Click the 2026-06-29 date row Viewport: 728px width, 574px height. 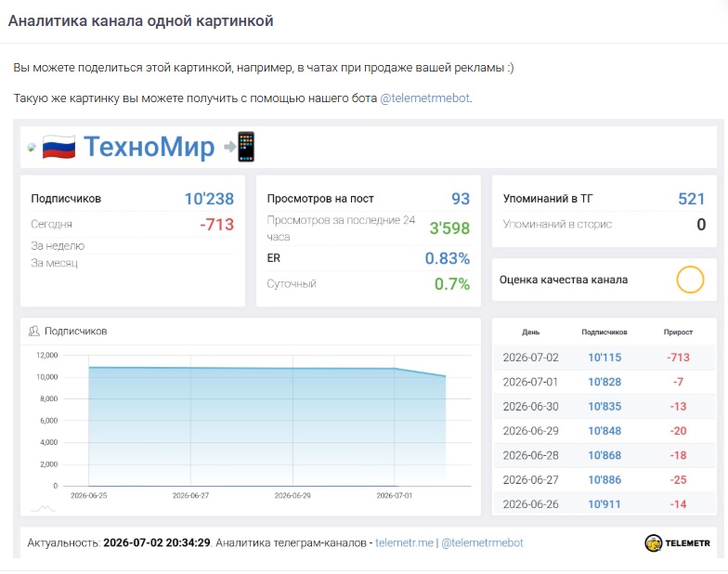coord(604,431)
